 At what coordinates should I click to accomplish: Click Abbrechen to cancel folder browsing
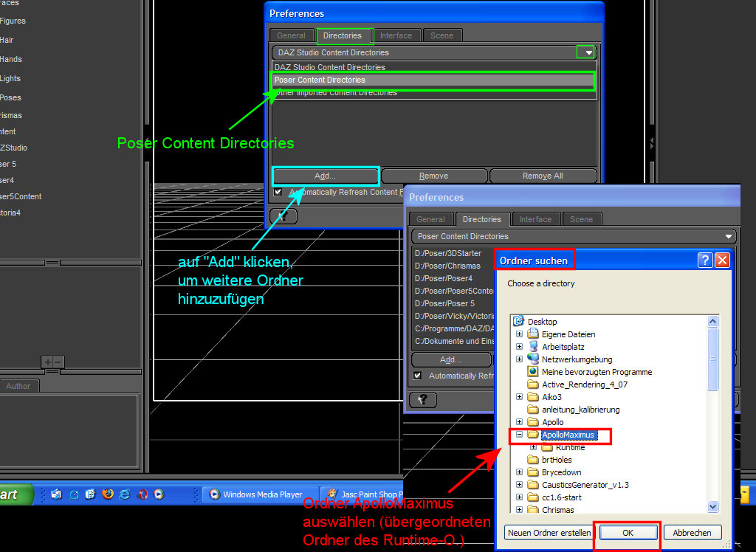(x=692, y=533)
